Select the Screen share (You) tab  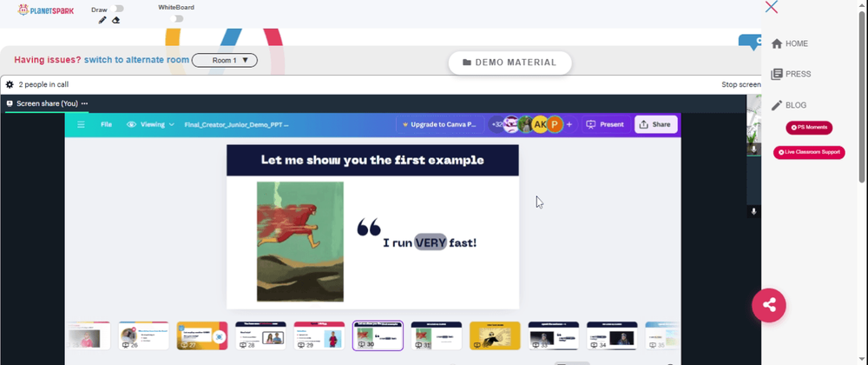[47, 103]
